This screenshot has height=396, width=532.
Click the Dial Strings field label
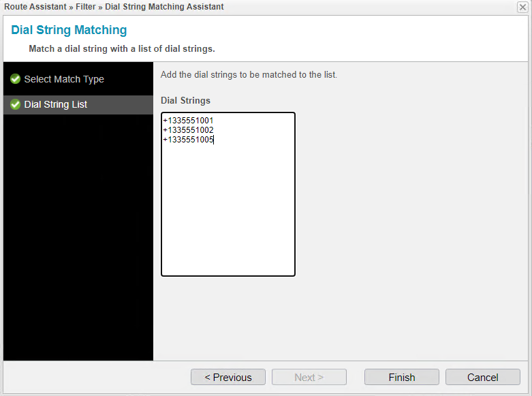(185, 100)
